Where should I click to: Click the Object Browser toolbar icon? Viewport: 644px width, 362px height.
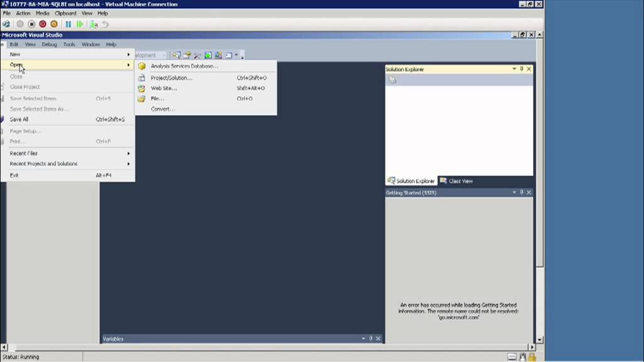pyautogui.click(x=218, y=55)
